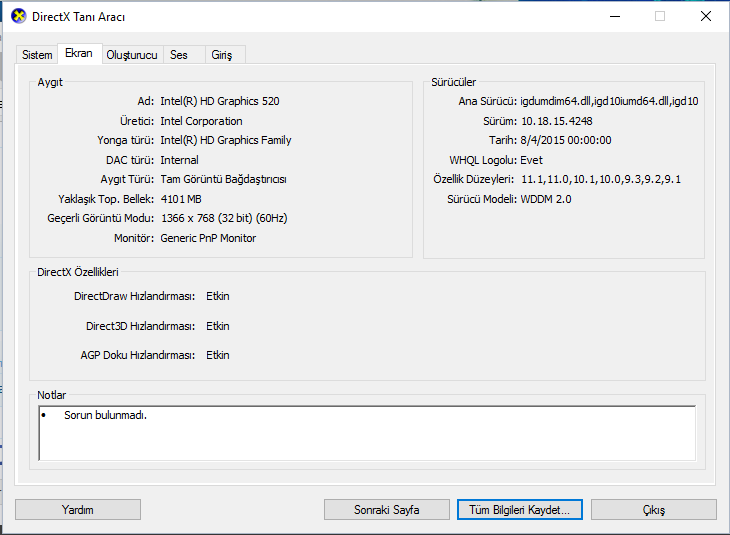
Task: Click the 'Sürüm:' label
Action: tap(500, 121)
